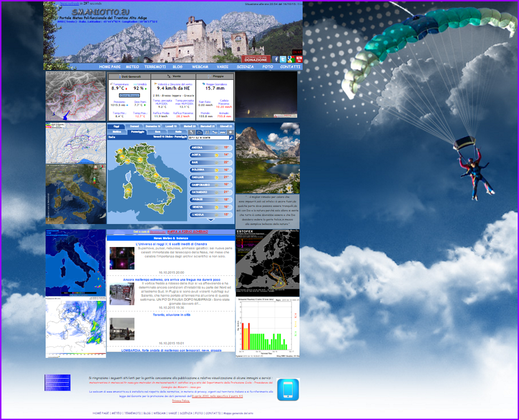Open the HOME PAGE menu

pyautogui.click(x=110, y=67)
